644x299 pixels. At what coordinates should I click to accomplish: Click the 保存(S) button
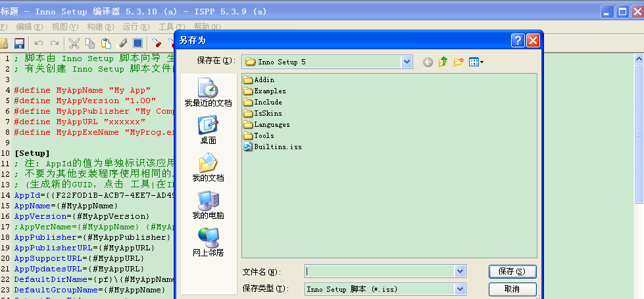512,271
